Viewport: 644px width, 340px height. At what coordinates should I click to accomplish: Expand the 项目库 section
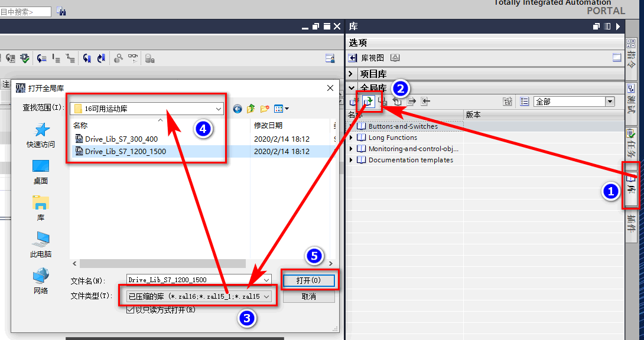pos(351,74)
